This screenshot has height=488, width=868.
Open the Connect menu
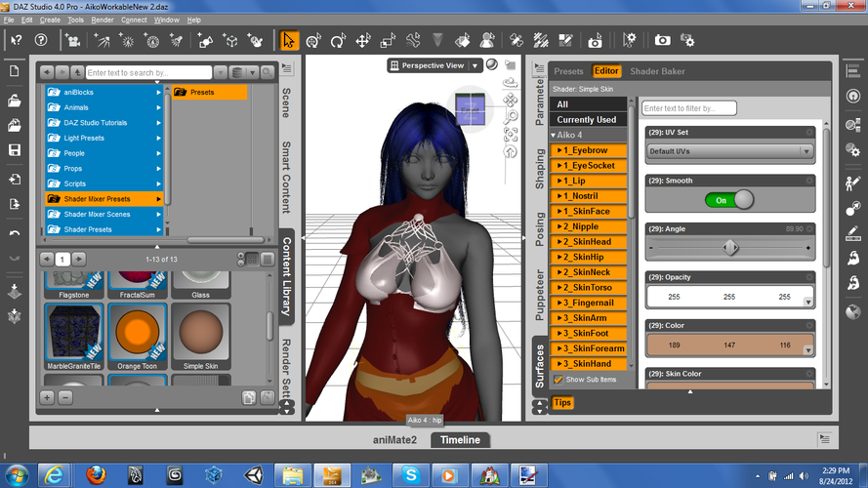click(x=134, y=20)
